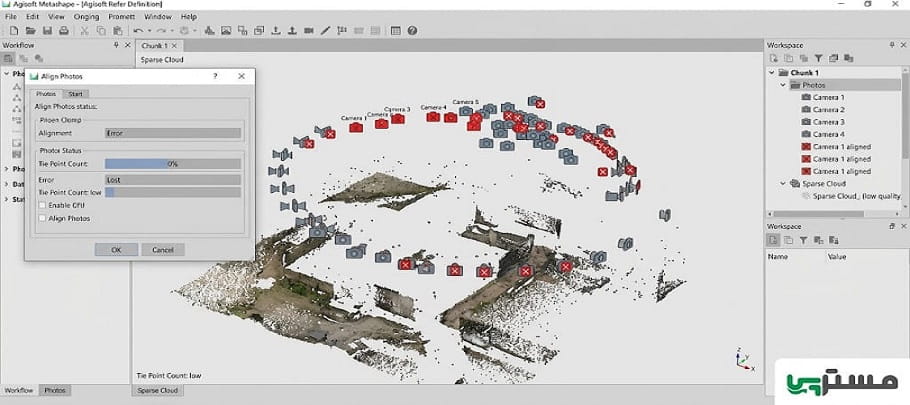Close the Chunk 1 tab

point(174,45)
